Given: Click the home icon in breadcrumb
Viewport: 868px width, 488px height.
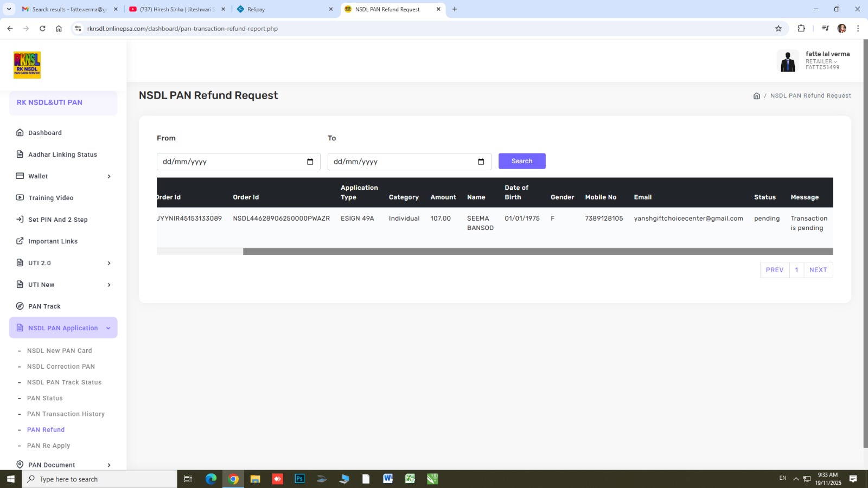Looking at the screenshot, I should click(756, 96).
